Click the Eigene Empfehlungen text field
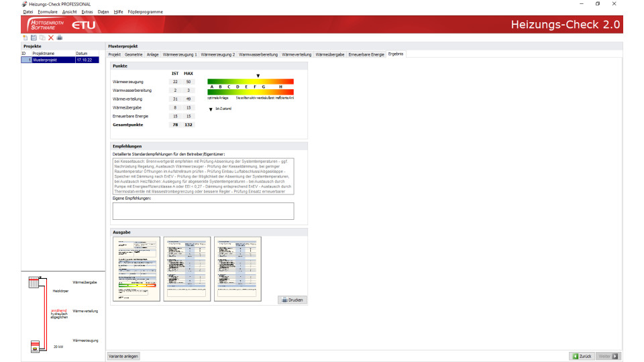 [203, 210]
